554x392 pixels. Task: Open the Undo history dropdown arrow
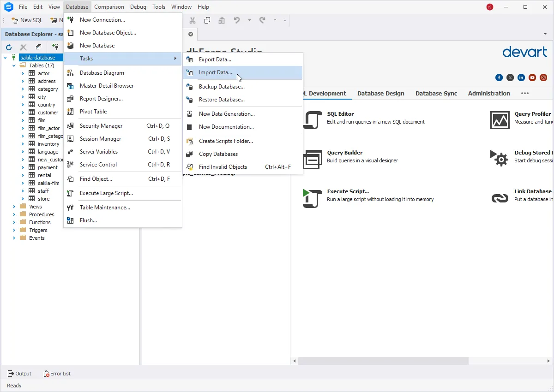[250, 20]
